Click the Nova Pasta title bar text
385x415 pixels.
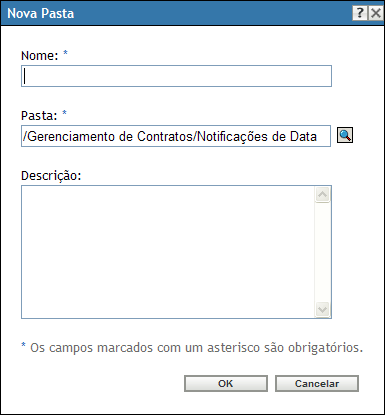coord(41,14)
